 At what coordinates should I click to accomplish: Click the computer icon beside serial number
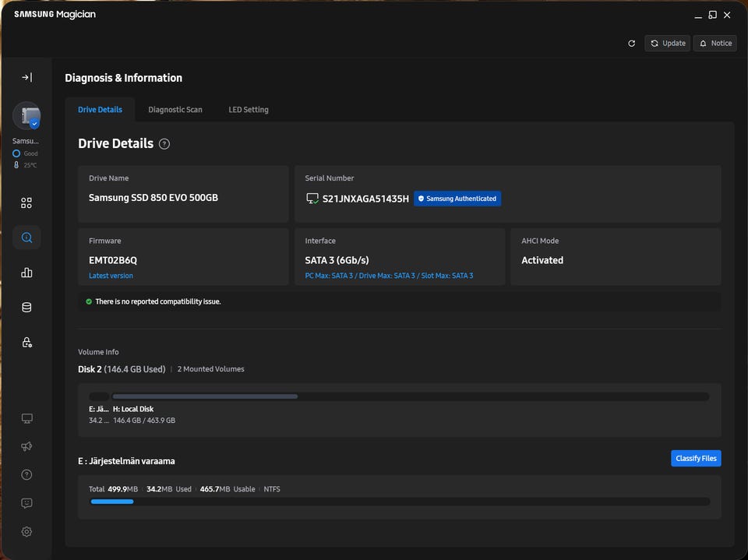point(312,199)
